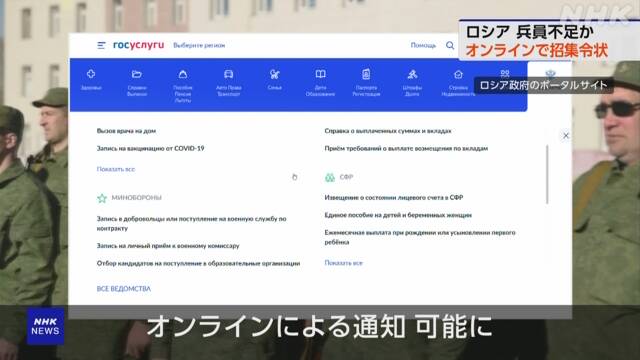
Task: Select the Пособия Пенсия Льготы icon
Action: coord(183,74)
